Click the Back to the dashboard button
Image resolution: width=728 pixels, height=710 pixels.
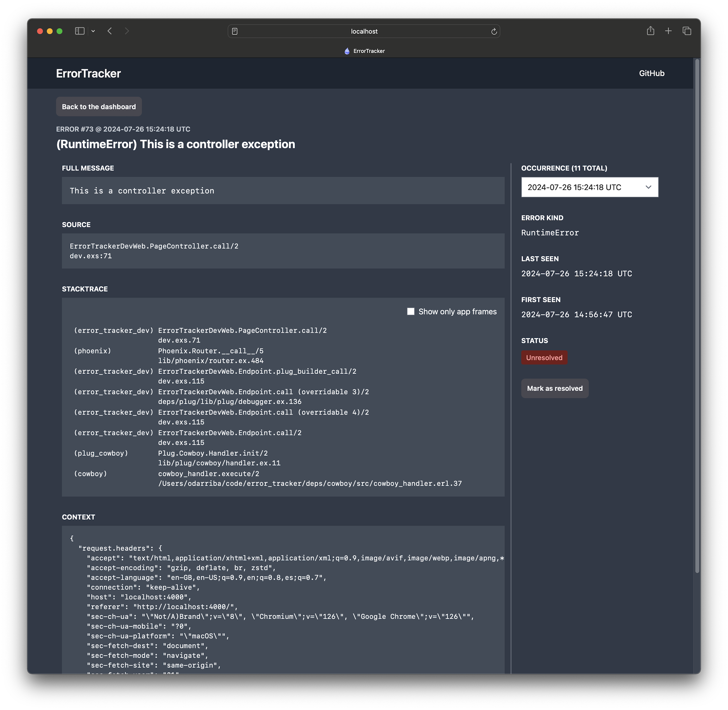coord(98,106)
